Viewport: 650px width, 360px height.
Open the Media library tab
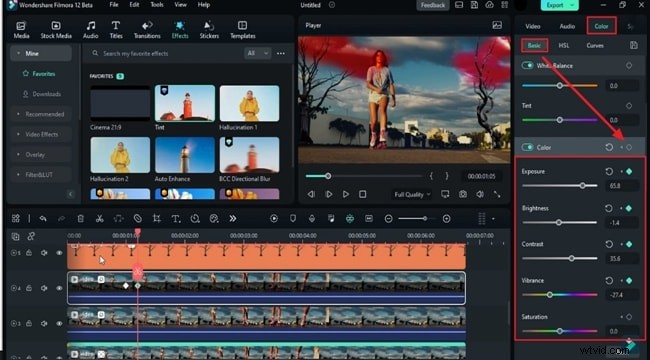pyautogui.click(x=21, y=30)
